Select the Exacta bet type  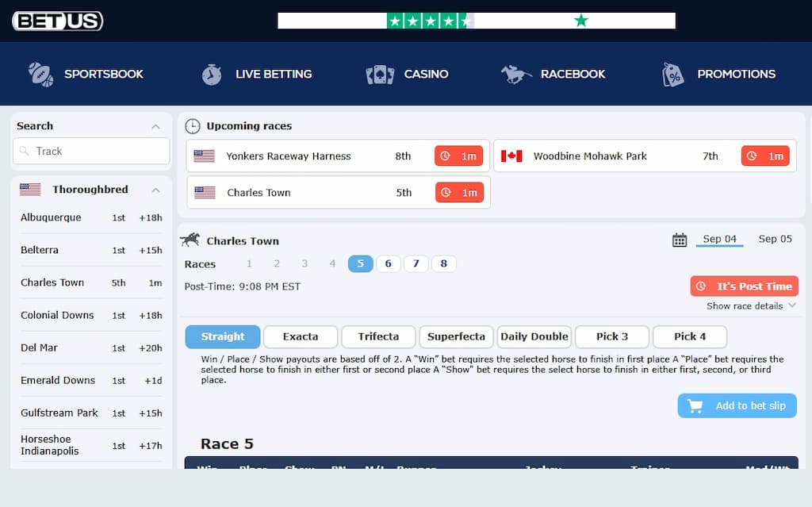[x=300, y=336]
